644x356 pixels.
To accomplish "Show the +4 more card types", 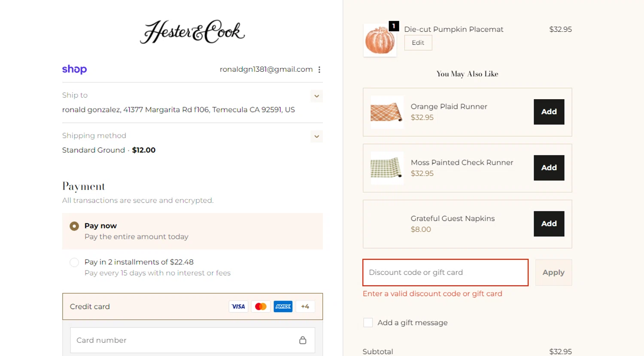I will (305, 307).
